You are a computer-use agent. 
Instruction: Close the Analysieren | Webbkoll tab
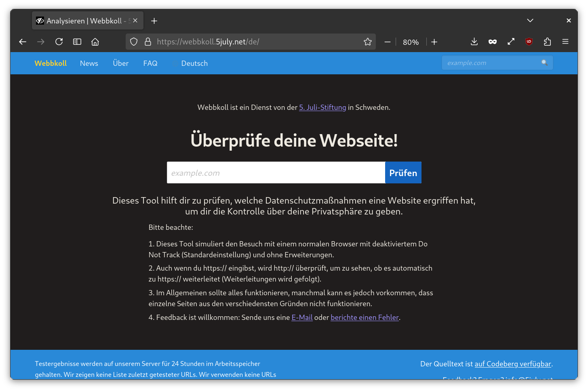click(135, 21)
